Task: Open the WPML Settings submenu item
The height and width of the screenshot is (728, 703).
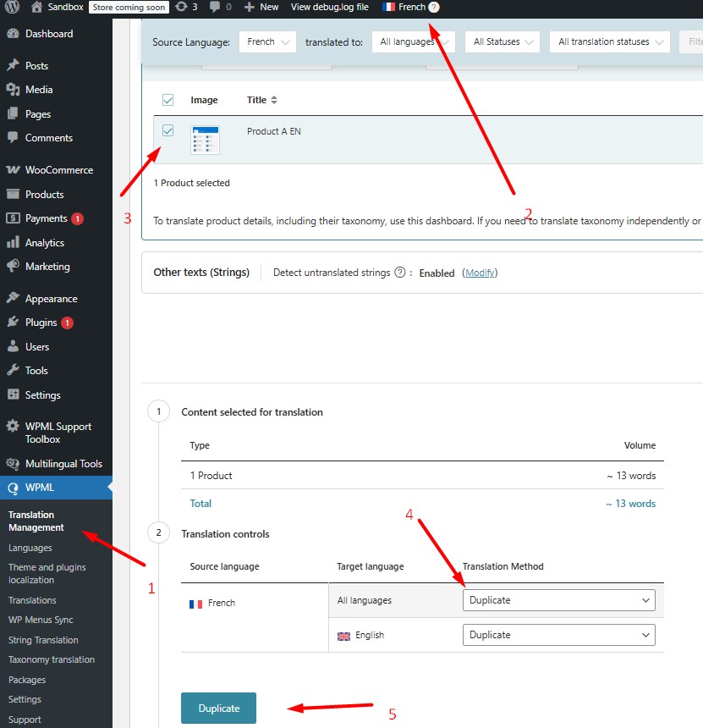Action: [x=25, y=699]
